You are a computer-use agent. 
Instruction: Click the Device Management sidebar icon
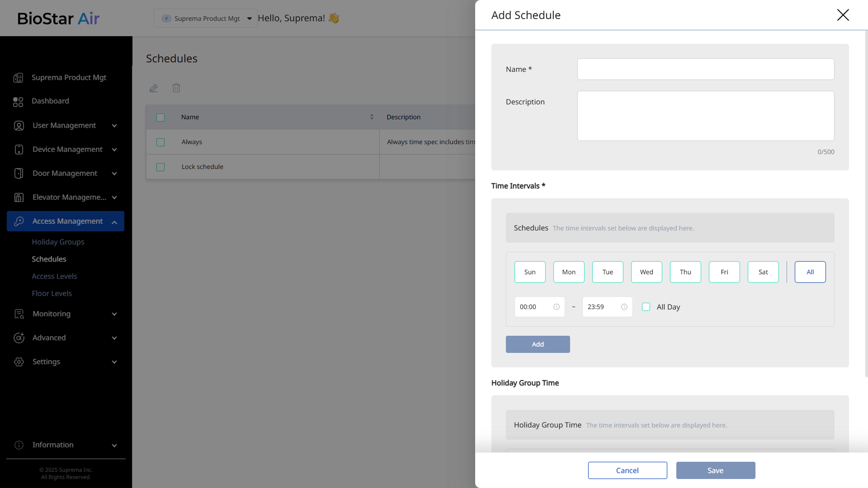pyautogui.click(x=19, y=150)
